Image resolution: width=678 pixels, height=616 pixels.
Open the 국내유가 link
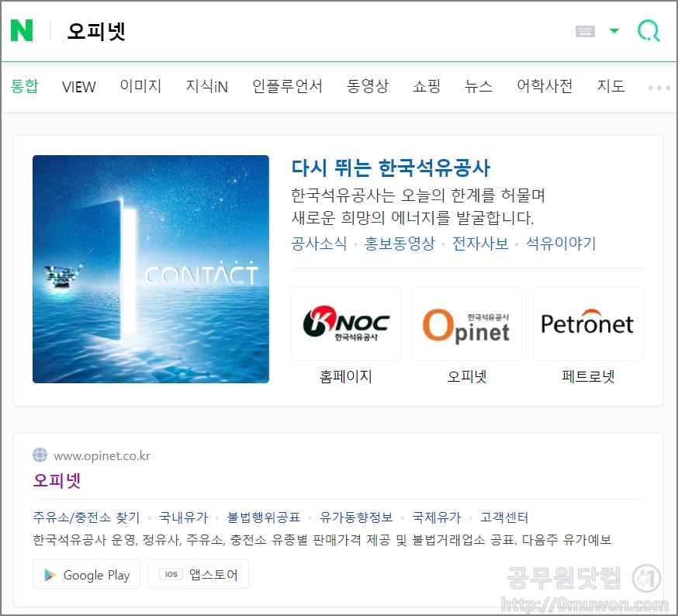pos(183,517)
